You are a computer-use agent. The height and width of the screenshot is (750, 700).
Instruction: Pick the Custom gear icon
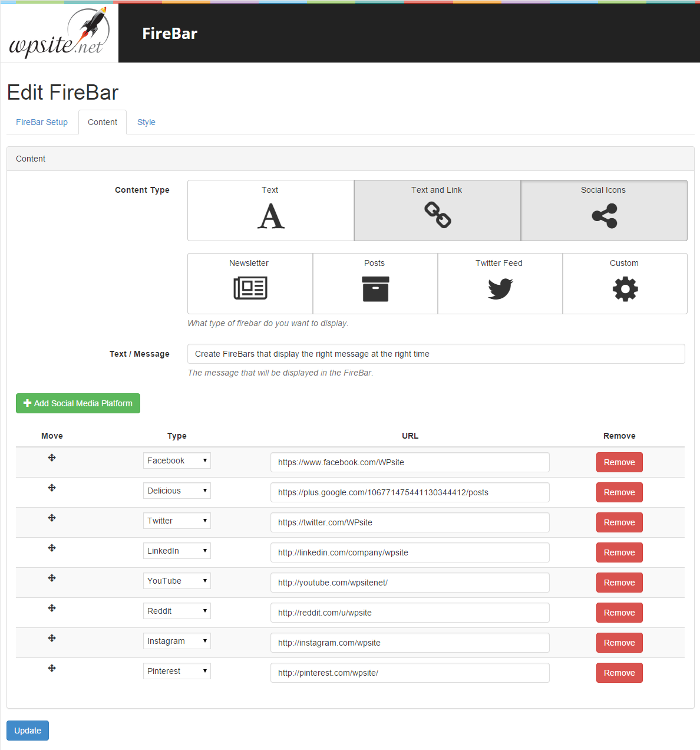tap(625, 289)
